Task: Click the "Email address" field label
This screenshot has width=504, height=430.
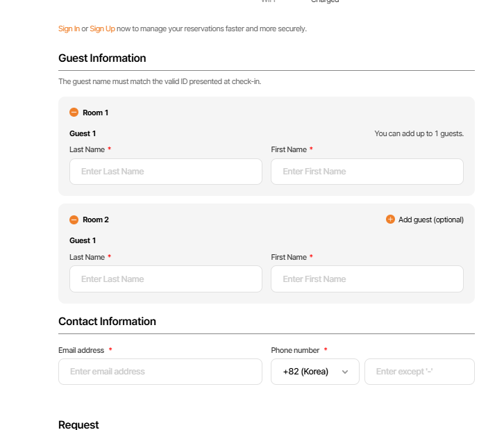Action: point(81,351)
